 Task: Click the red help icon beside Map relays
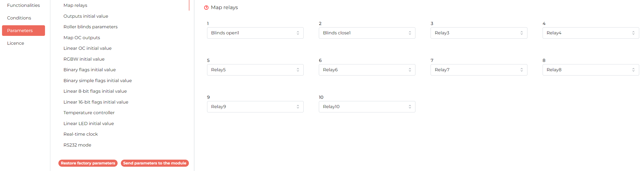coord(206,8)
